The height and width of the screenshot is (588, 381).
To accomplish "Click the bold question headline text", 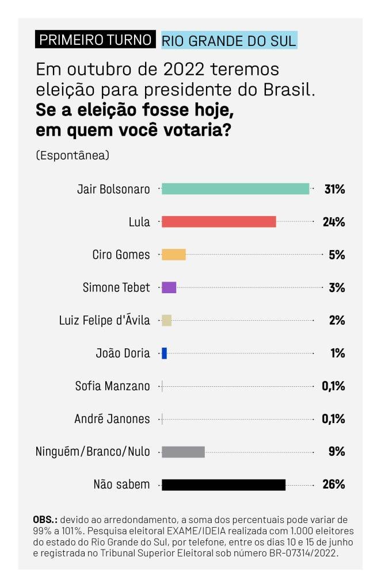I will pyautogui.click(x=134, y=120).
